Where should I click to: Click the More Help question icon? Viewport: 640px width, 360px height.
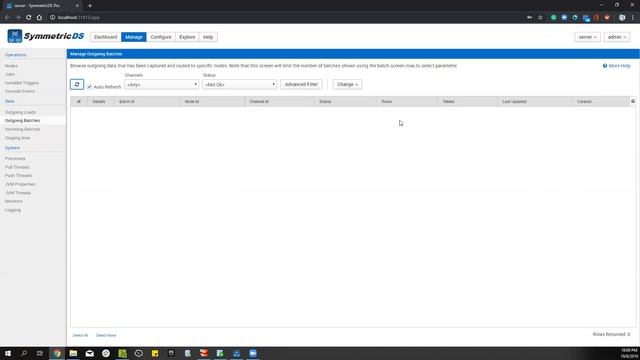(x=605, y=66)
